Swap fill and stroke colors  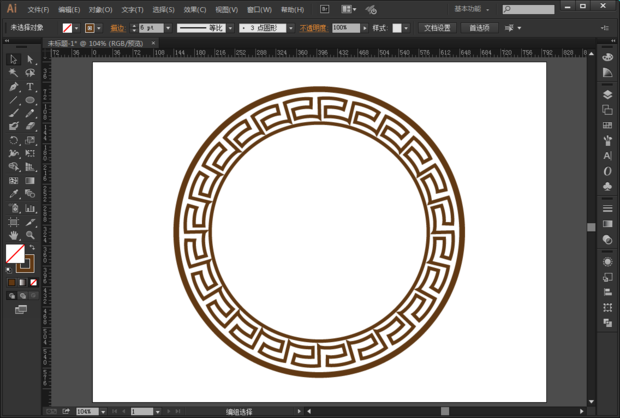pos(32,247)
